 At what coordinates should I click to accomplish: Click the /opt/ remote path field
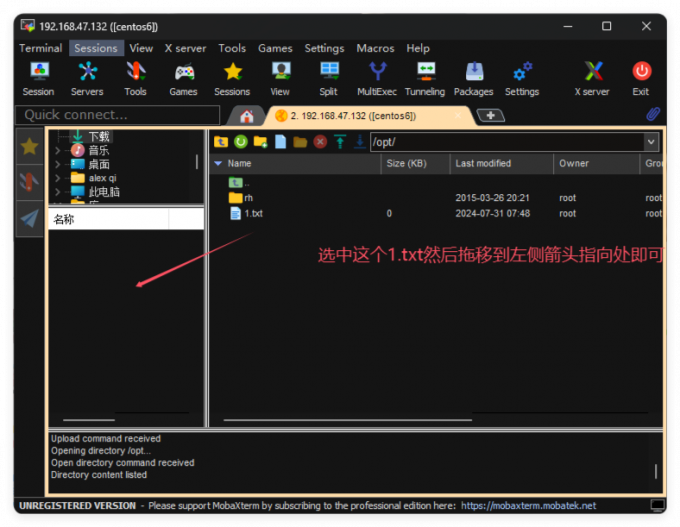pyautogui.click(x=507, y=142)
